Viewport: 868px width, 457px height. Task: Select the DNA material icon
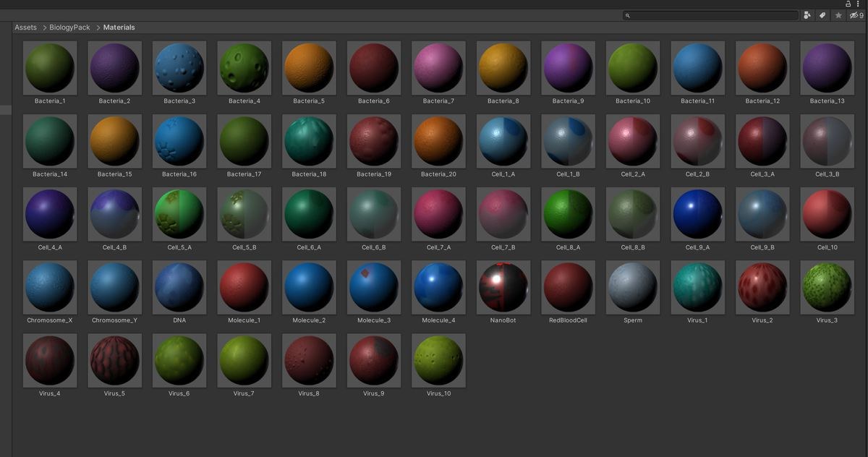pyautogui.click(x=179, y=287)
